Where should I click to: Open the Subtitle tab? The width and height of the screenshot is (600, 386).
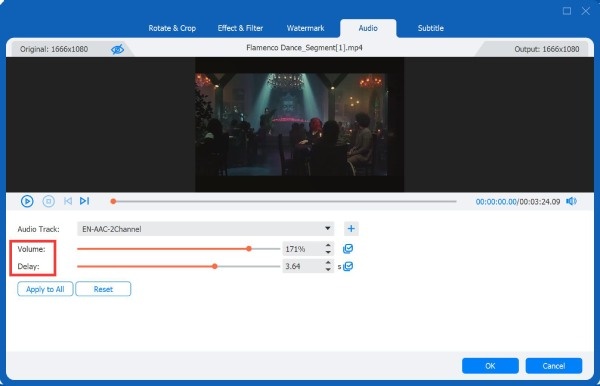tap(431, 28)
